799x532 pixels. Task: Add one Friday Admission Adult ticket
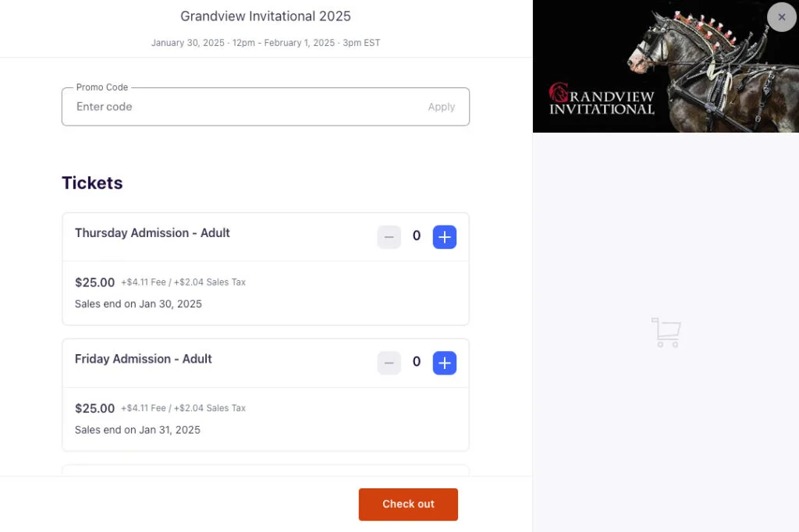point(444,363)
